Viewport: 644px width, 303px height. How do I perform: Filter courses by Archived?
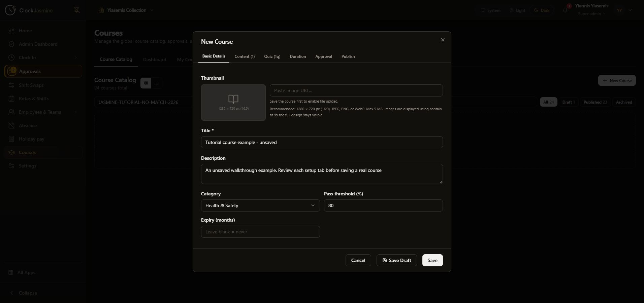pos(624,102)
